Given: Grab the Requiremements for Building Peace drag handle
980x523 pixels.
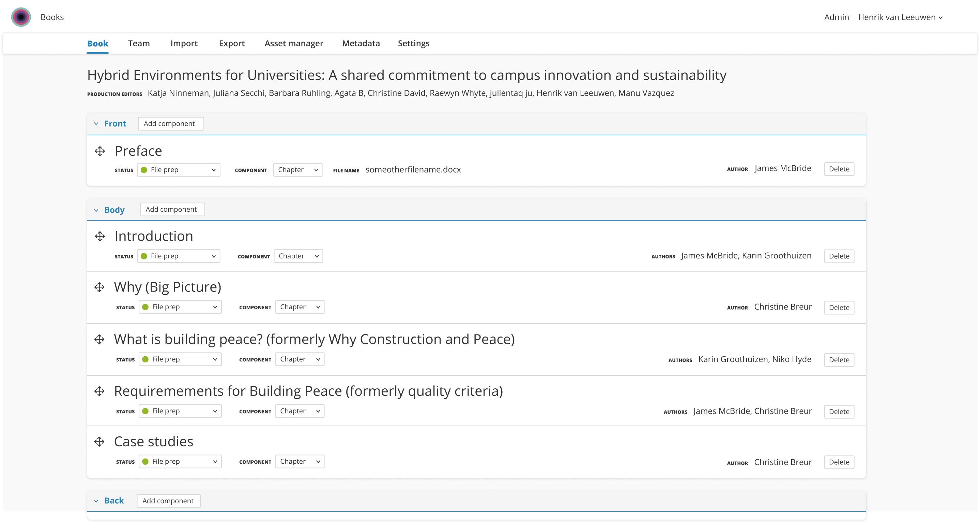Looking at the screenshot, I should coord(99,391).
